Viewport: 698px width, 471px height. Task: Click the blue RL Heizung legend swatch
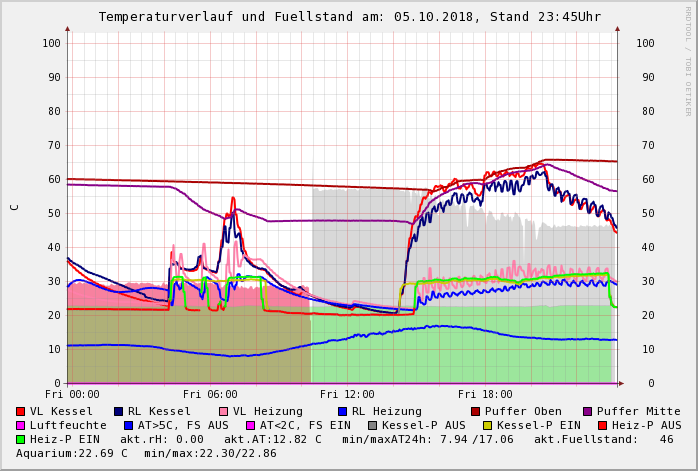341,411
